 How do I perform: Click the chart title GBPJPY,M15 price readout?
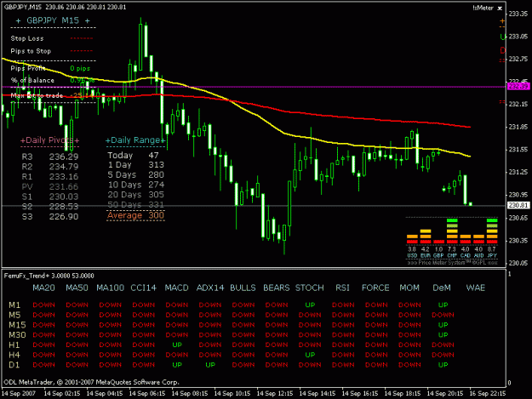[66, 7]
